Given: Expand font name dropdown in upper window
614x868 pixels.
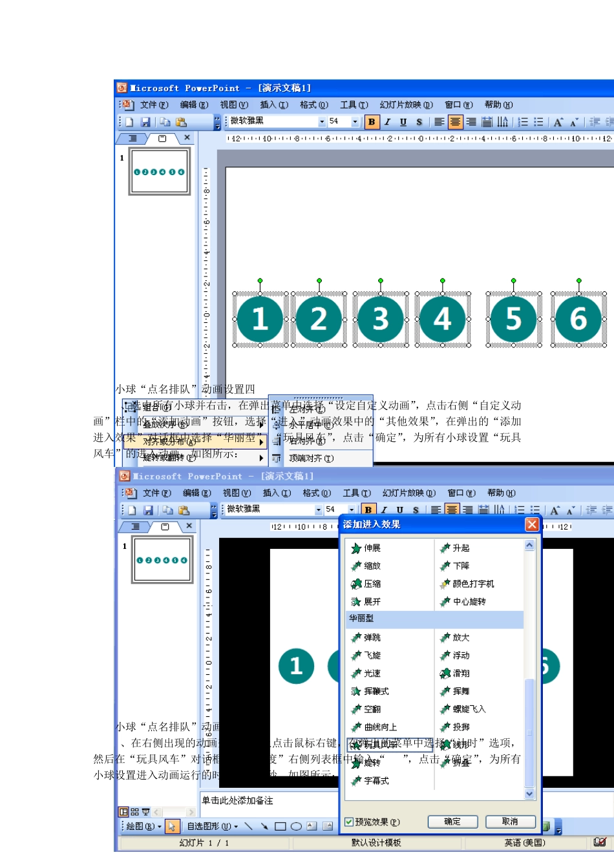Looking at the screenshot, I should (x=322, y=121).
